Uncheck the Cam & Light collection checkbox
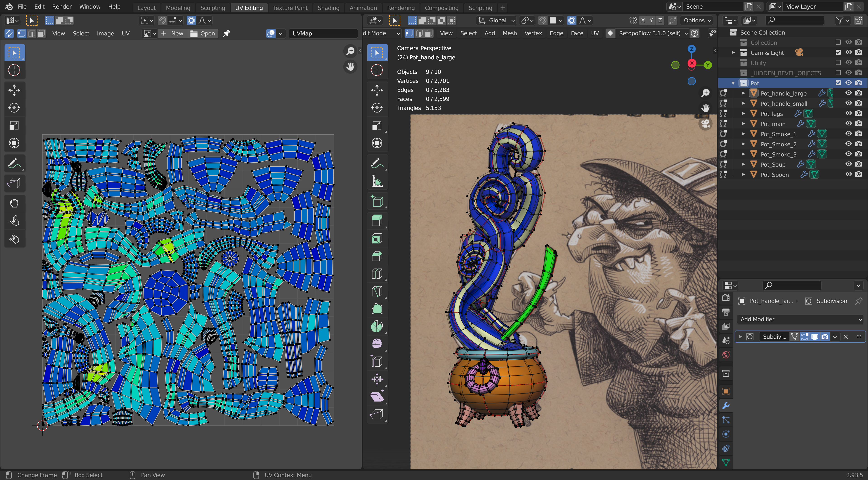Viewport: 868px width, 480px height. (838, 53)
